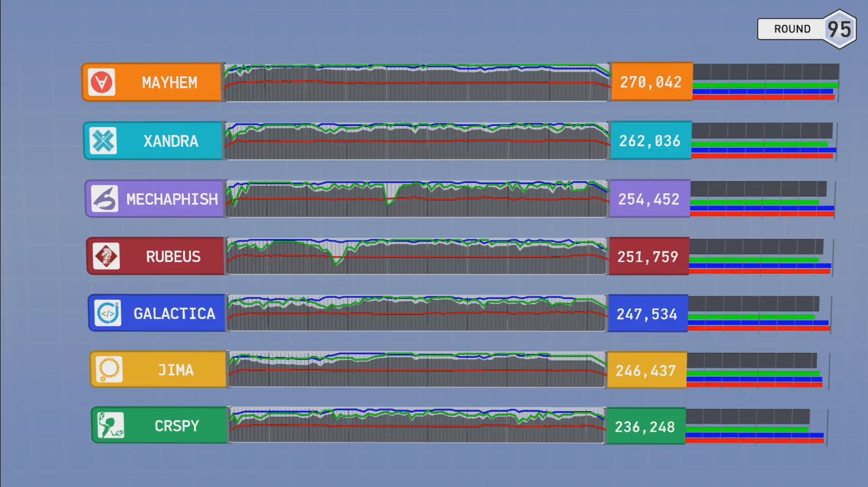The height and width of the screenshot is (487, 868).
Task: Click the ROUND label
Action: pos(792,29)
